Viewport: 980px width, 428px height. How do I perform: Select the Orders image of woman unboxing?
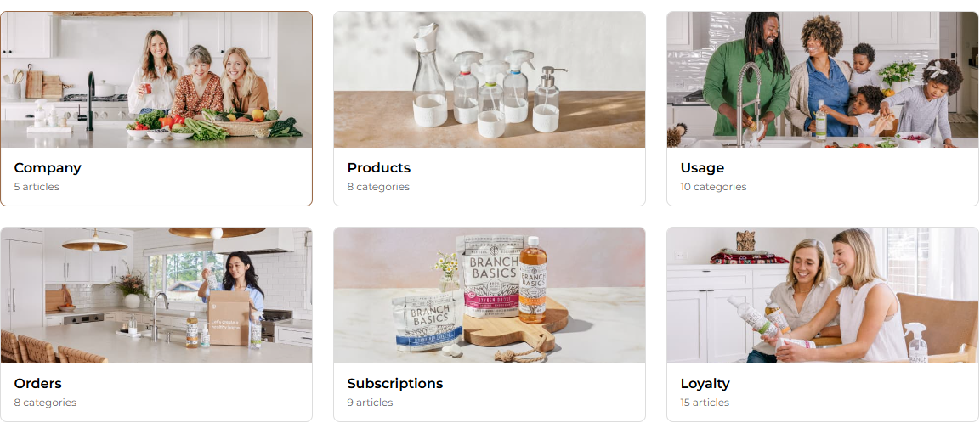156,296
